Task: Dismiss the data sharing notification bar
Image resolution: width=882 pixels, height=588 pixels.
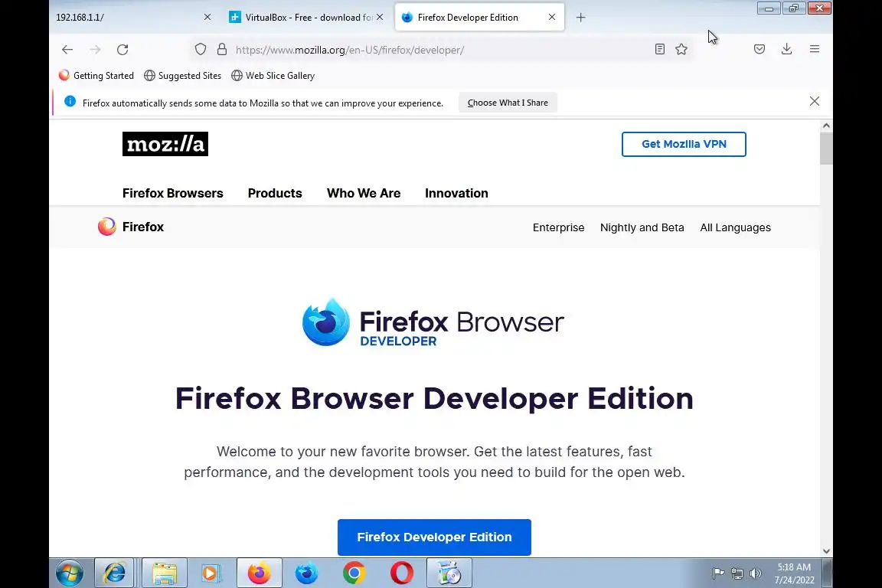Action: pyautogui.click(x=815, y=102)
